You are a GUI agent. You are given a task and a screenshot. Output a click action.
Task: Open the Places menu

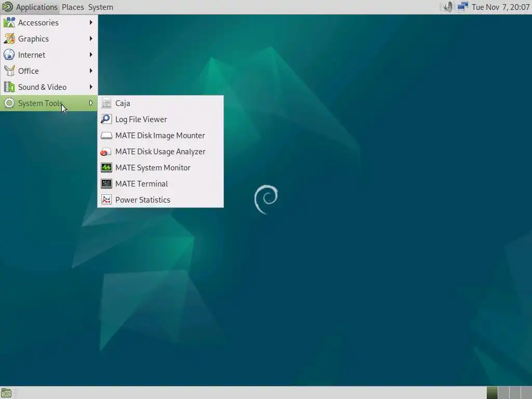pyautogui.click(x=73, y=7)
